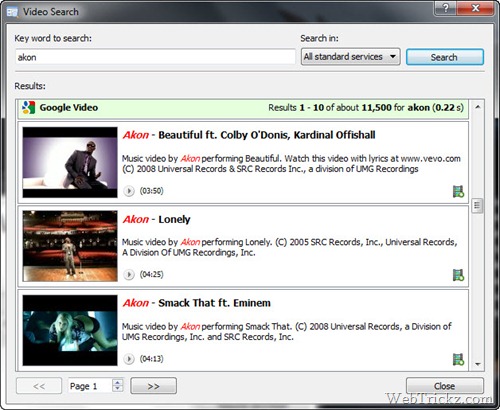Open 'Akon - Smack That ft. Eminem' title

pos(197,303)
